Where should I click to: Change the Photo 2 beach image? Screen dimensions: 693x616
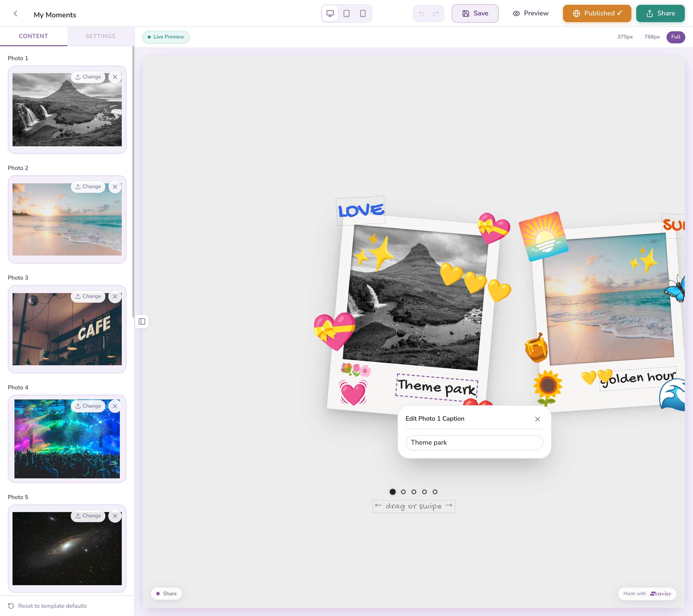pos(88,187)
